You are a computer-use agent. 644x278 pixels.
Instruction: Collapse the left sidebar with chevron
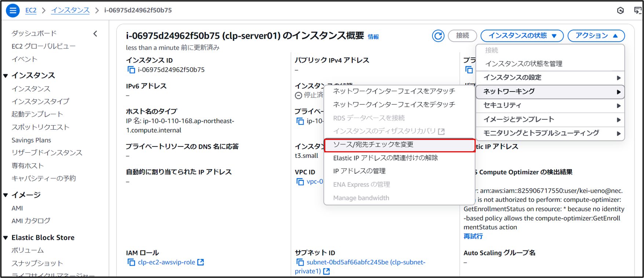point(95,34)
